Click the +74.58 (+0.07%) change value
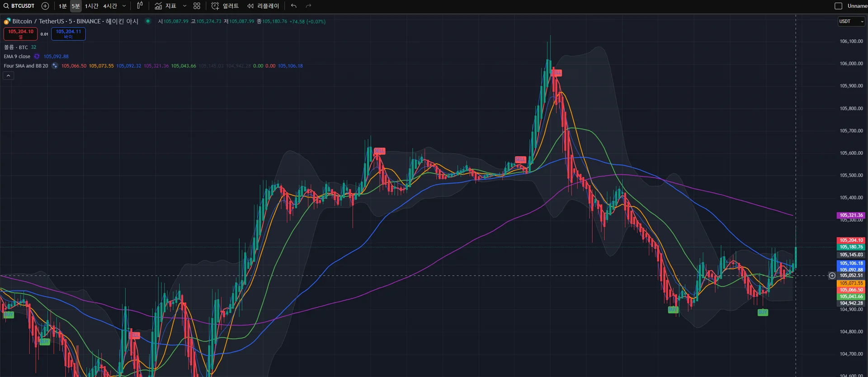This screenshot has height=377, width=868. tap(307, 21)
